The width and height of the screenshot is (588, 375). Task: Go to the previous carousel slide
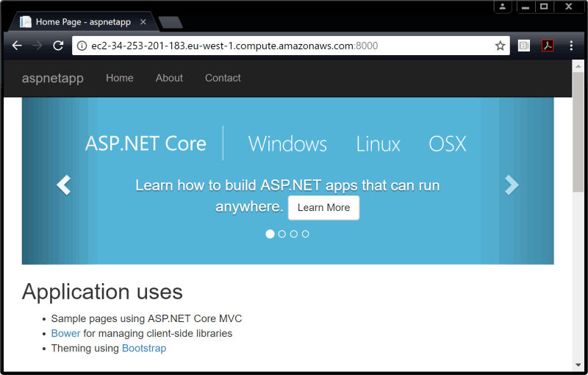coord(64,185)
